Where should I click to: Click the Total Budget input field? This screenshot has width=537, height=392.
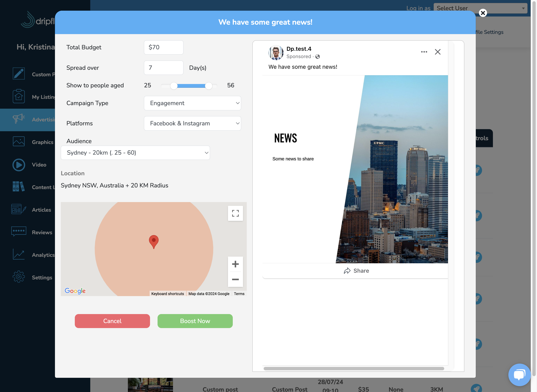[x=163, y=47]
